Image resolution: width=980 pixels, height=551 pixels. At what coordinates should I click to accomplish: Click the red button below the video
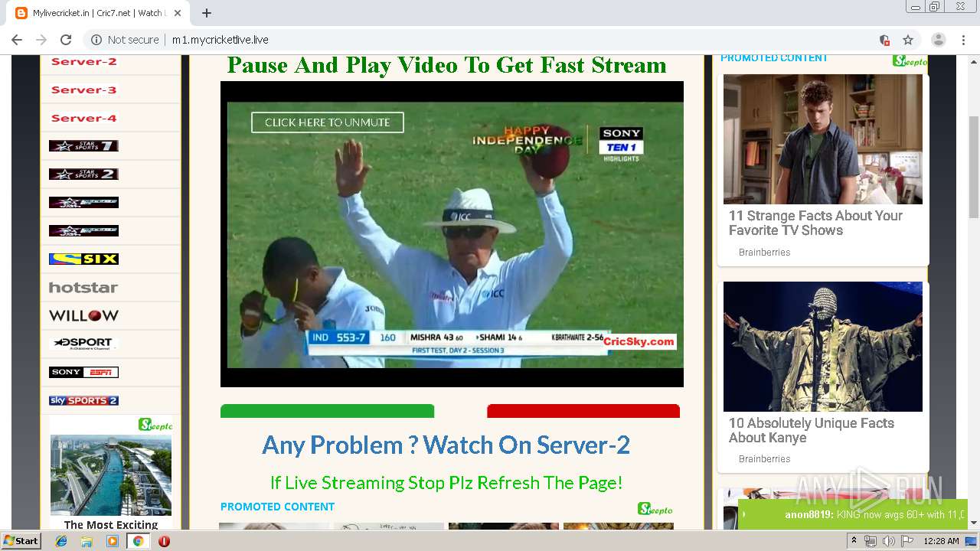click(583, 411)
